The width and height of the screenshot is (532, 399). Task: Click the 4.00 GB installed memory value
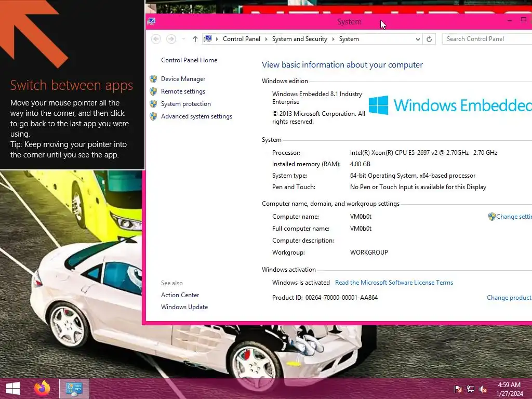(x=360, y=164)
